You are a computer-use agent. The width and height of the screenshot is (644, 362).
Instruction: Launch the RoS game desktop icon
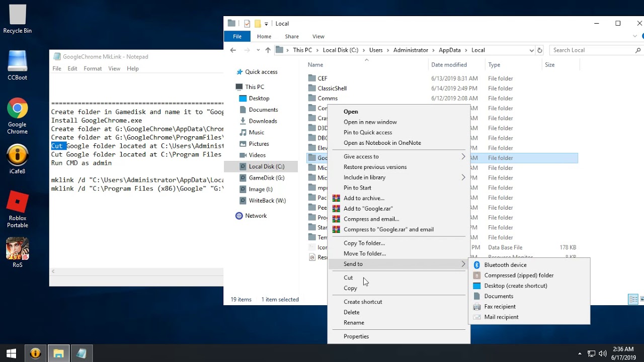click(x=17, y=253)
